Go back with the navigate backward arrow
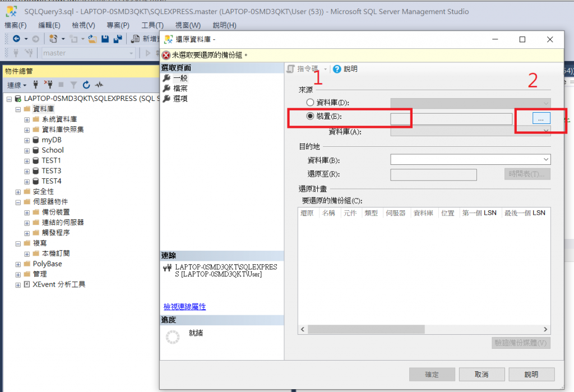 click(16, 39)
